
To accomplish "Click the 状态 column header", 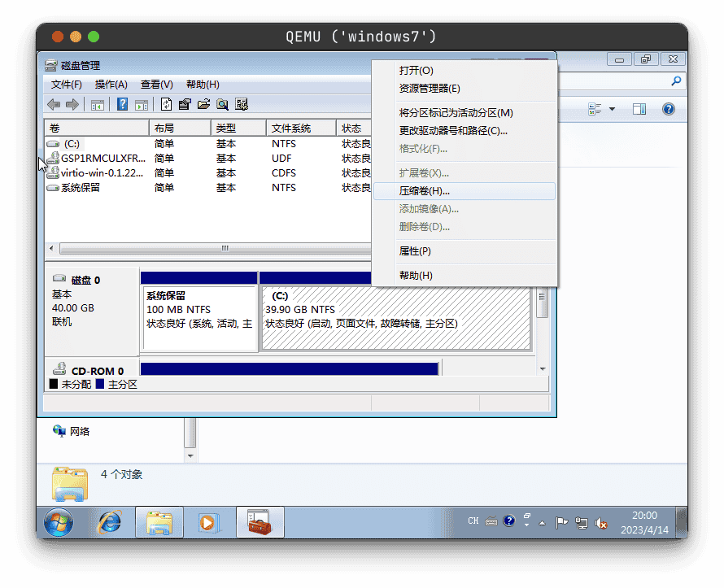I will [354, 128].
